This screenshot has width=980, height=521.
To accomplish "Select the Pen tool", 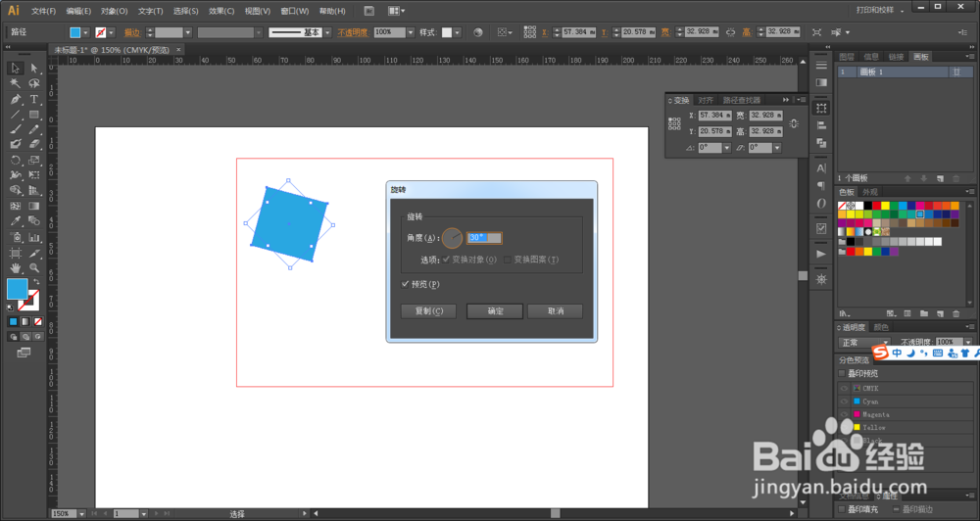I will [x=16, y=99].
